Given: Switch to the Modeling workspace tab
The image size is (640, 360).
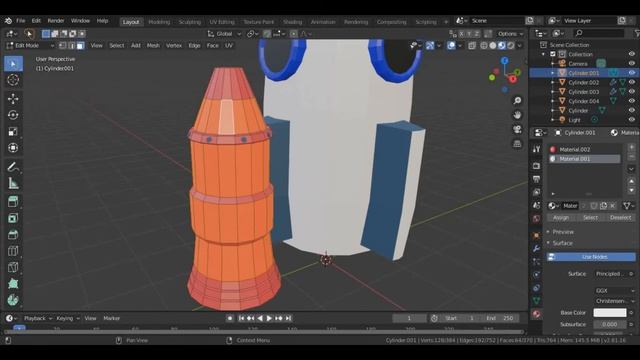Looking at the screenshot, I should [159, 22].
